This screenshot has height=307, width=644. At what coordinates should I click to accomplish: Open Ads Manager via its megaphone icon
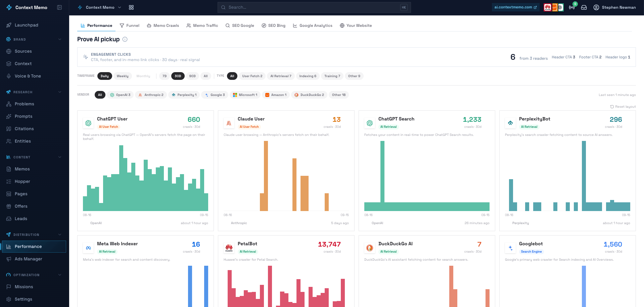(9, 259)
